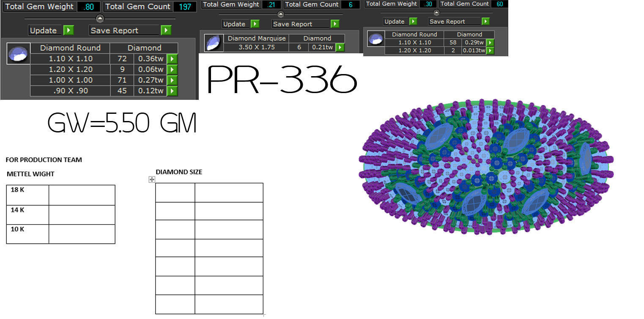
Task: Click Update button in right gem panel
Action: pos(395,21)
